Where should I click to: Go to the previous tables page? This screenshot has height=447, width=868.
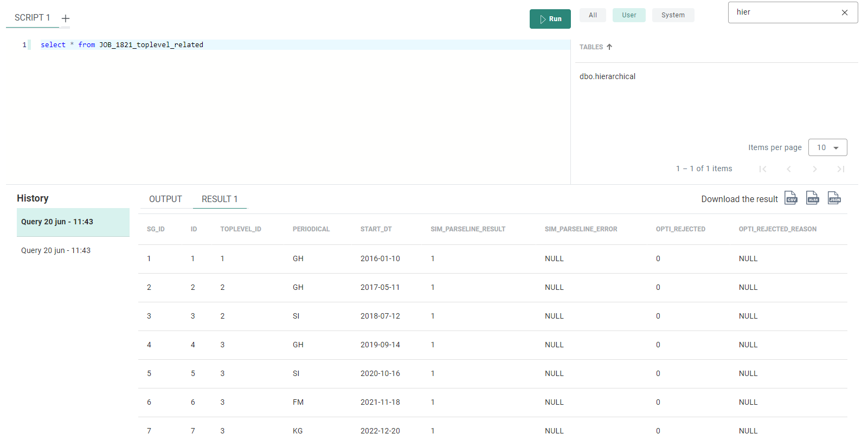(x=789, y=169)
